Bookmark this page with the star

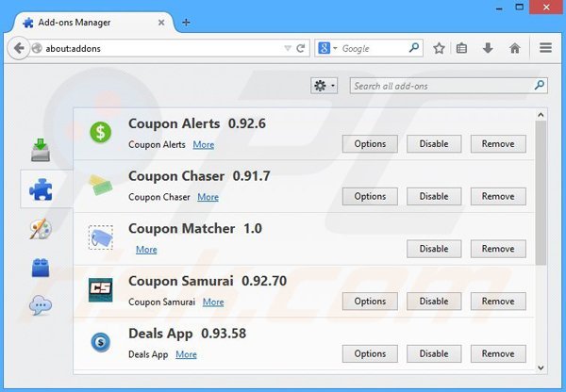pyautogui.click(x=439, y=48)
